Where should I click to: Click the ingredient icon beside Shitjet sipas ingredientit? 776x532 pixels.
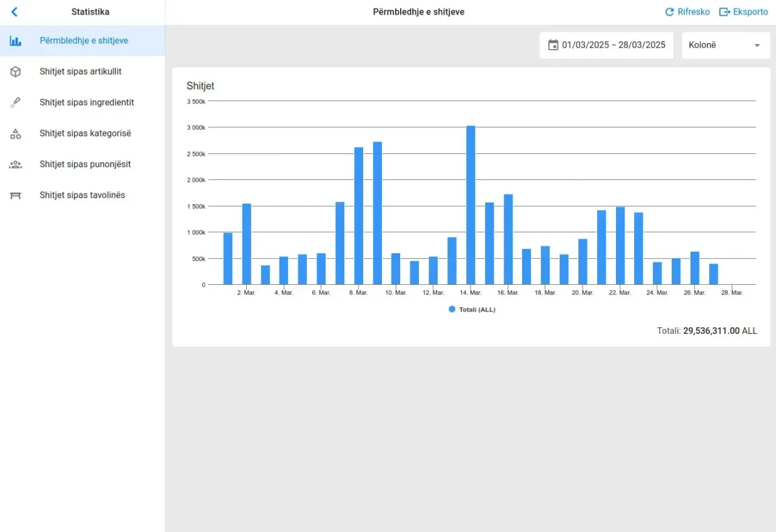pos(16,102)
